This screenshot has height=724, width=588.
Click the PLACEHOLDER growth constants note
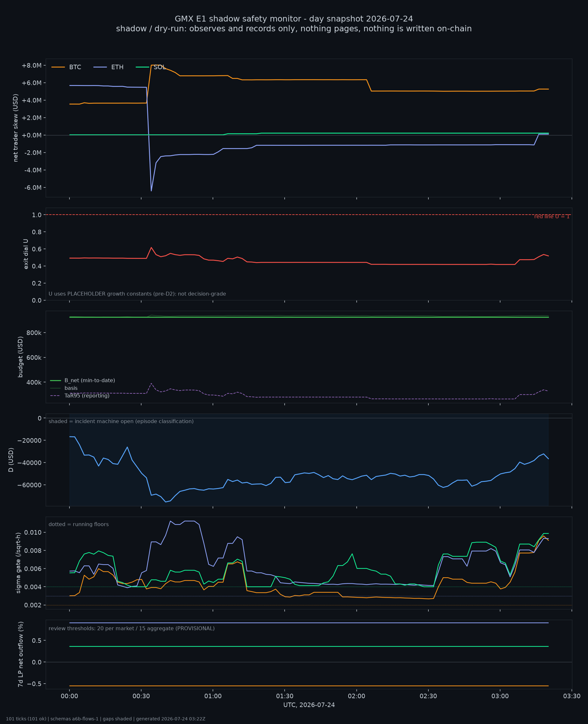pos(137,294)
